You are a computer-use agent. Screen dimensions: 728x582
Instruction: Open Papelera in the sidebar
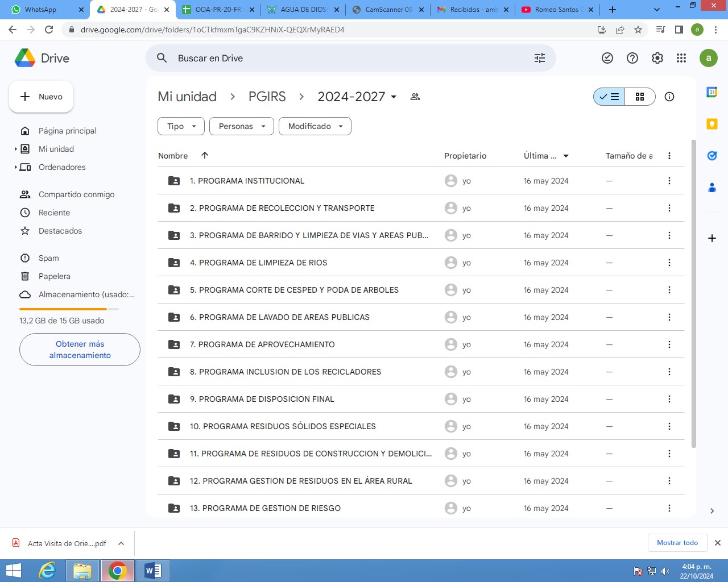55,276
